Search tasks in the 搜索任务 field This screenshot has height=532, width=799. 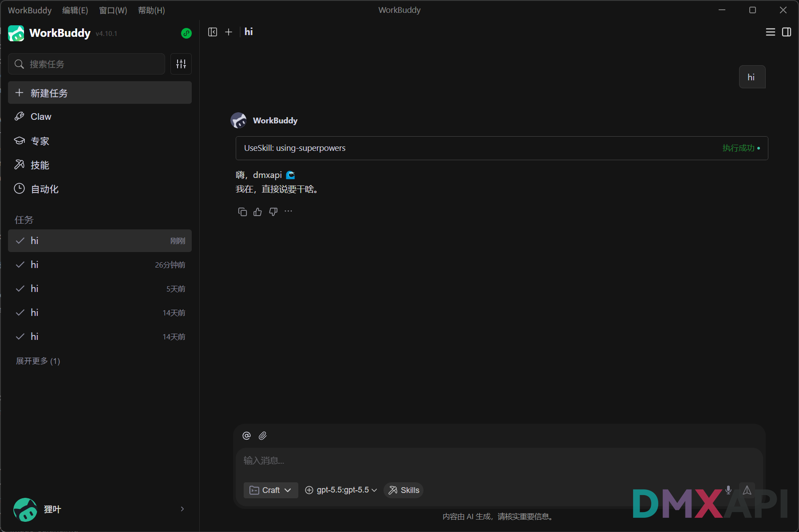[x=87, y=64]
